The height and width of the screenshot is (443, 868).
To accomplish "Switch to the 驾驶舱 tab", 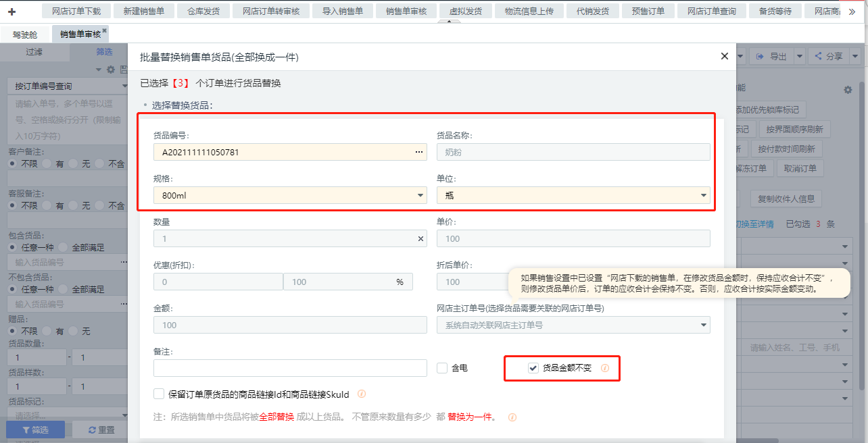I will coord(25,34).
